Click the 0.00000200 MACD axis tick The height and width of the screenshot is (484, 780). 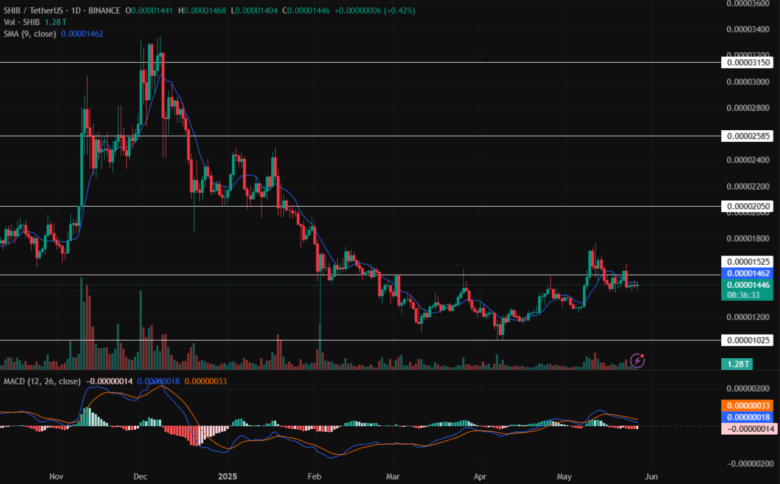(x=748, y=388)
